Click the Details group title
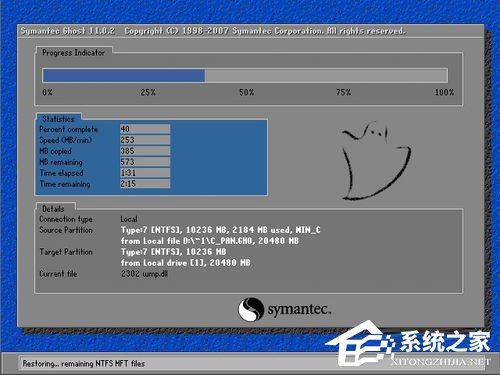The width and height of the screenshot is (500, 375). [53, 209]
